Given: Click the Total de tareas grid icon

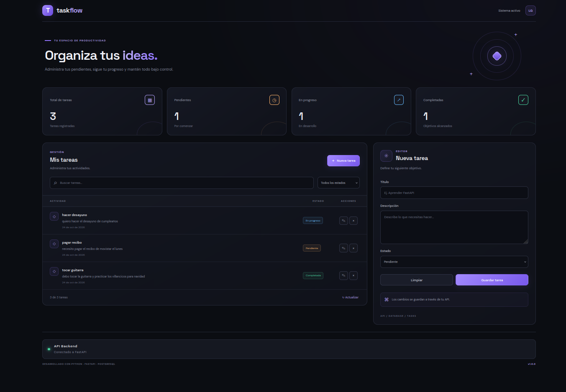Looking at the screenshot, I should (150, 100).
